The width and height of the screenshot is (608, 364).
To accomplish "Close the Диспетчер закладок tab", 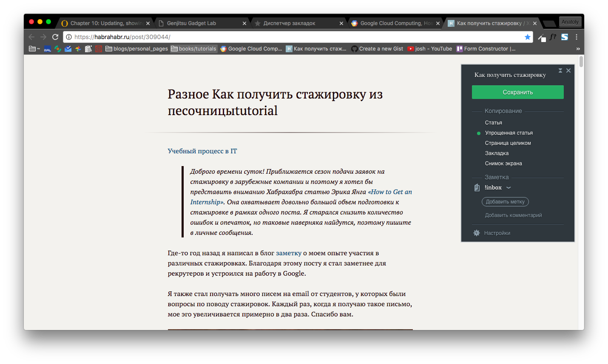I will tap(341, 23).
